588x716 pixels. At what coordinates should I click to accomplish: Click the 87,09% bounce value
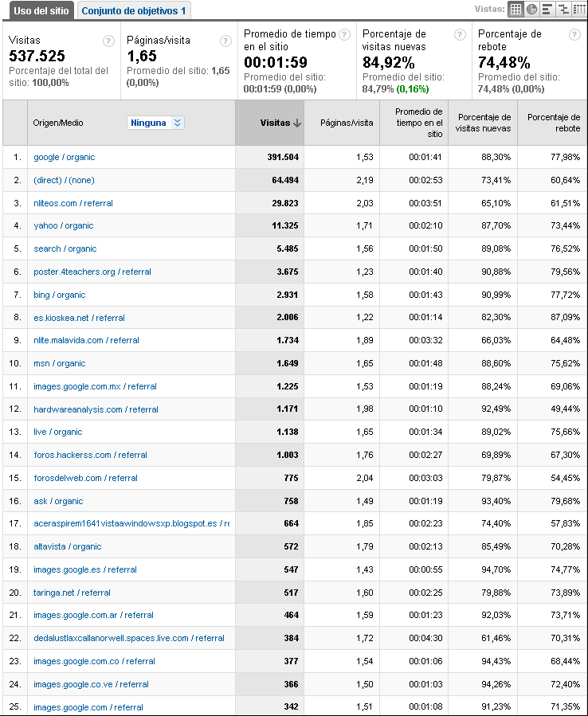(566, 318)
